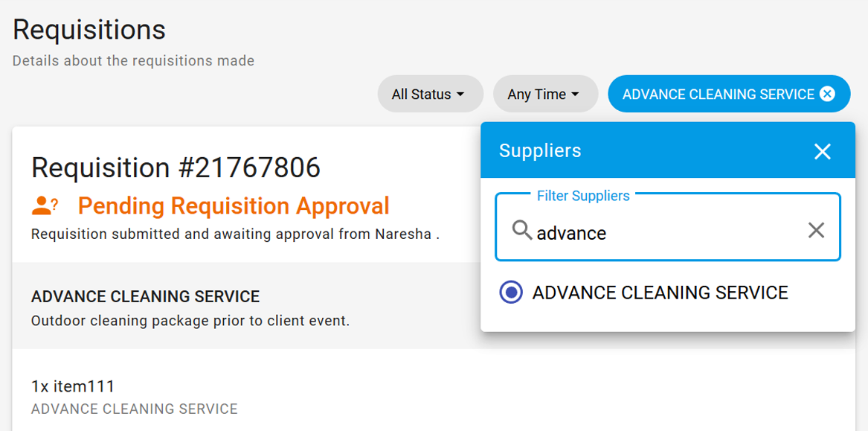Click the item111 line entry
868x431 pixels.
72,386
